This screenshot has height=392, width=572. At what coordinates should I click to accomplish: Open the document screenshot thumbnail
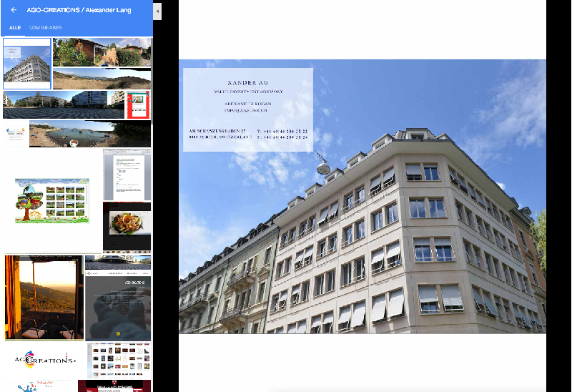pos(127,175)
